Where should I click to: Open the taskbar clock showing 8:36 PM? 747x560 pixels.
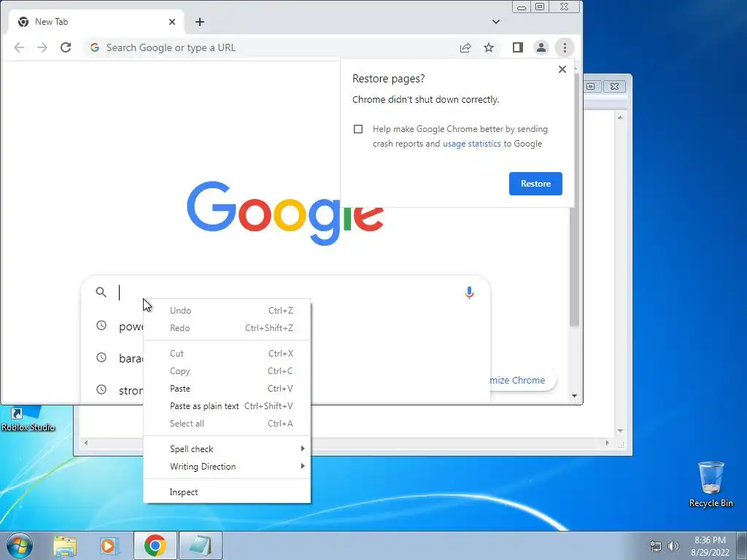tap(710, 546)
